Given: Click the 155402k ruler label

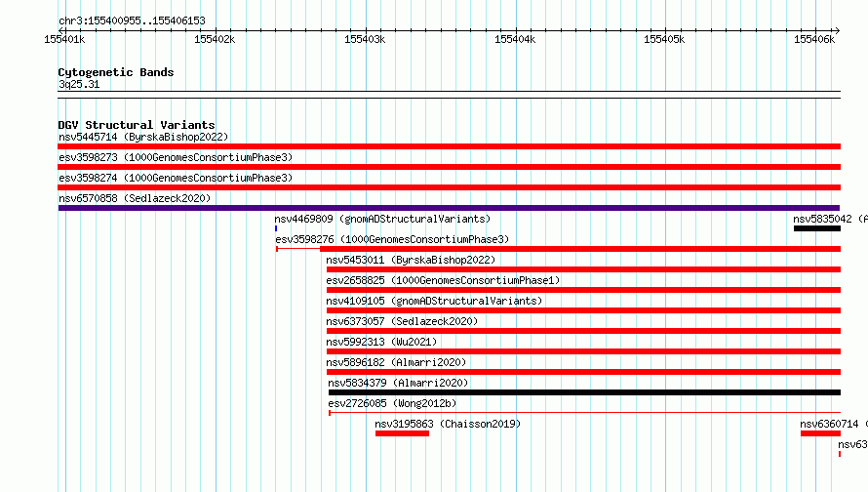Looking at the screenshot, I should 215,39.
